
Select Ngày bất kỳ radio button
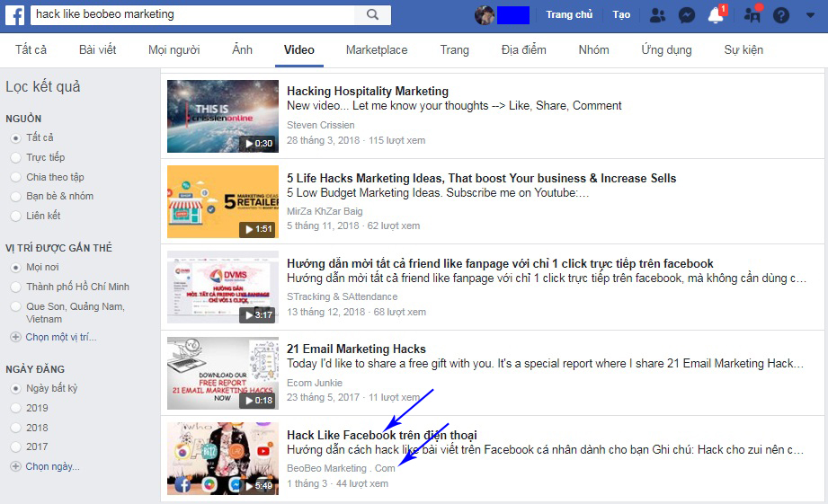(16, 389)
